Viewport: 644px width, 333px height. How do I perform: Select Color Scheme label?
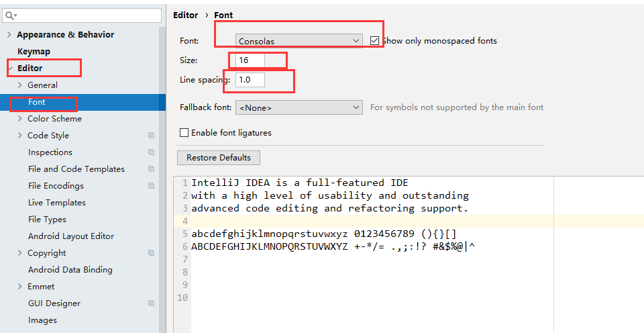54,118
